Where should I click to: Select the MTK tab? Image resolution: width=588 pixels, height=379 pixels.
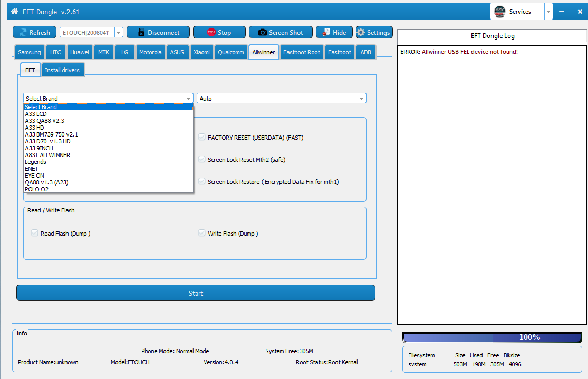103,52
